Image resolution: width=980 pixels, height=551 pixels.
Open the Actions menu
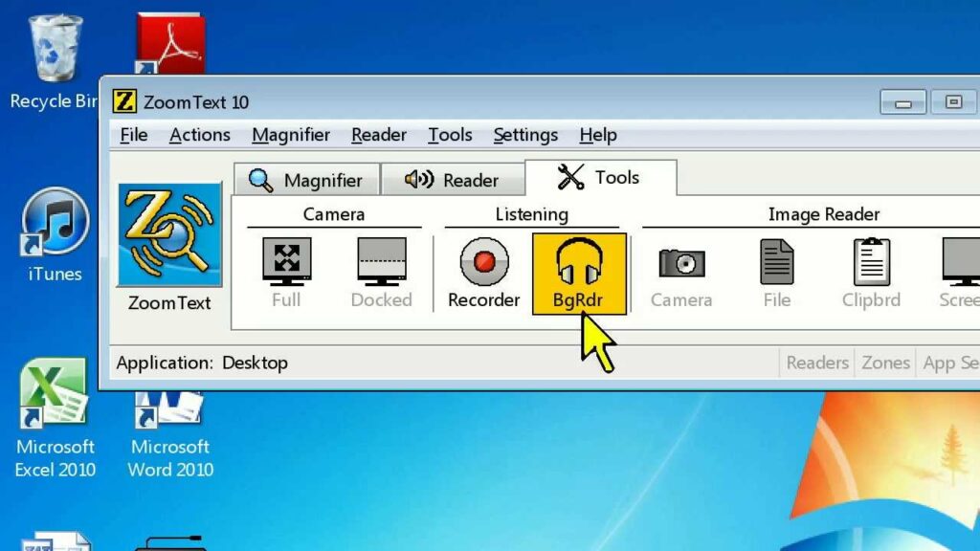200,135
